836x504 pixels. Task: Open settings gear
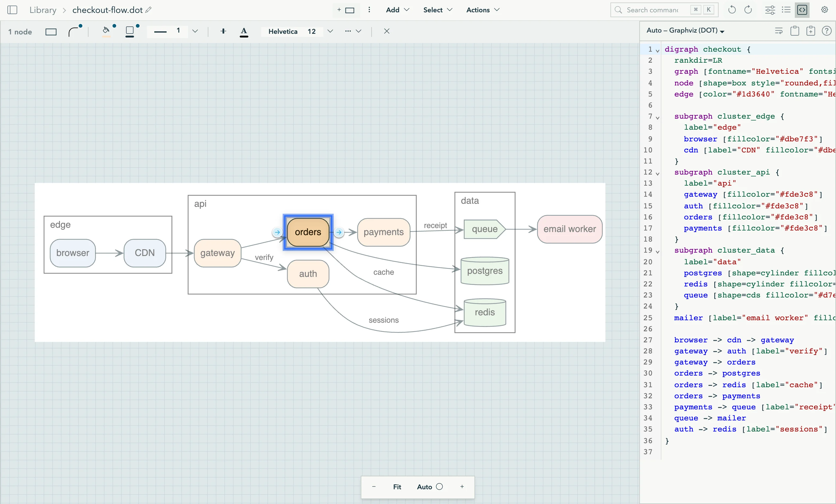(x=824, y=10)
